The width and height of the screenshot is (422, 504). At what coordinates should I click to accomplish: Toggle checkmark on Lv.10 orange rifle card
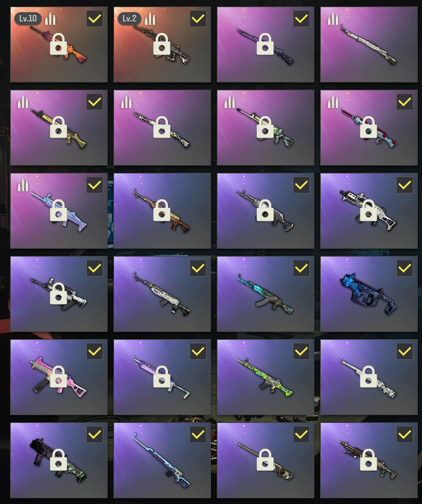[95, 19]
